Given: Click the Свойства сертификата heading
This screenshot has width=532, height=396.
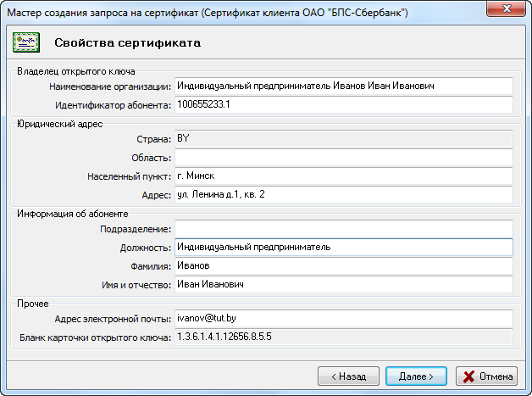Looking at the screenshot, I should point(128,42).
